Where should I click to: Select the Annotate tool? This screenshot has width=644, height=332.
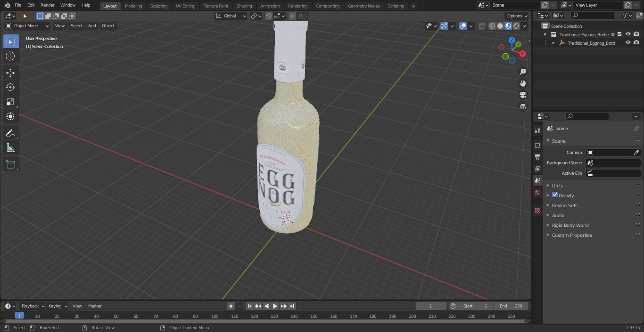(10, 134)
